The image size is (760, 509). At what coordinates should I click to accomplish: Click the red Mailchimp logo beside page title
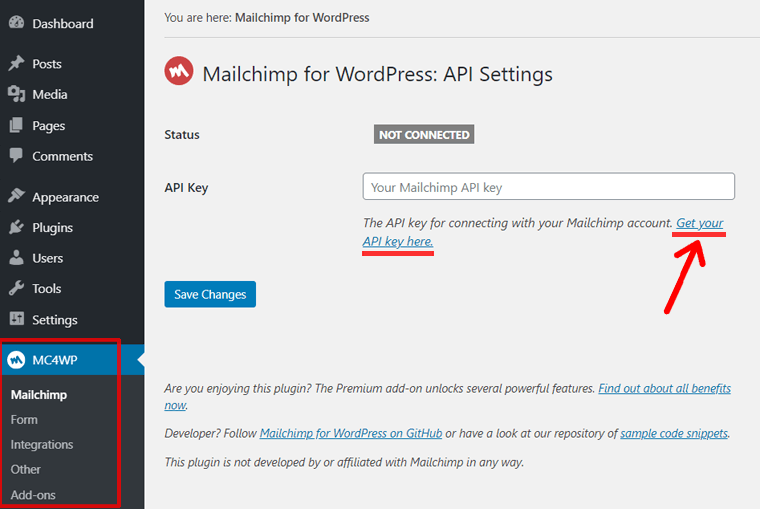(179, 71)
